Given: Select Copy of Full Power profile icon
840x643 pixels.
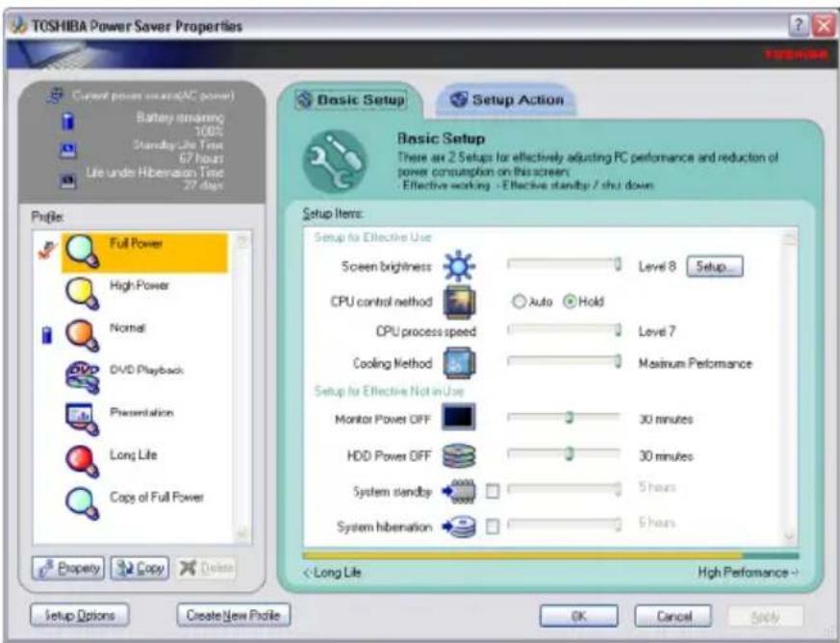Looking at the screenshot, I should click(x=82, y=503).
